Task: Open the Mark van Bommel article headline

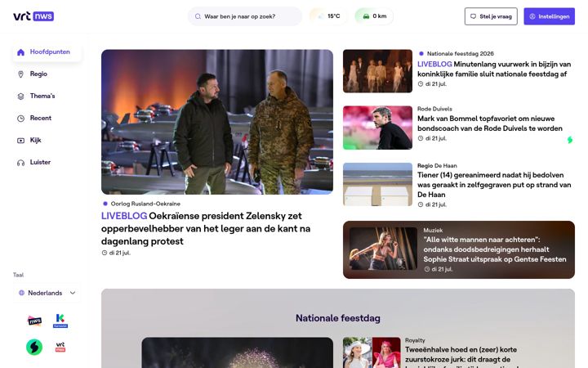Action: [x=490, y=123]
